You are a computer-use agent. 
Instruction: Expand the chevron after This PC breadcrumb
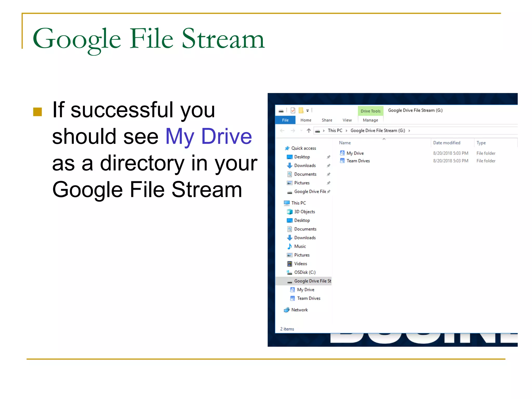[x=347, y=131]
